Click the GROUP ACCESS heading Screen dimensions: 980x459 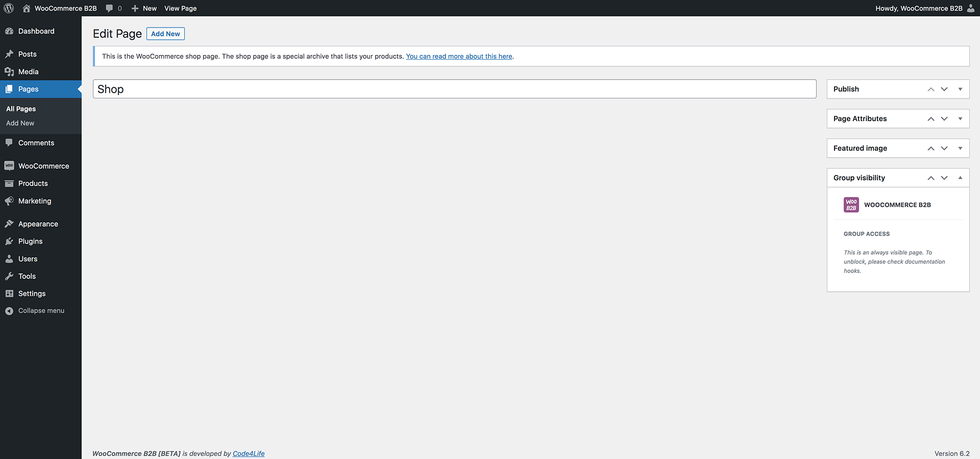tap(867, 234)
